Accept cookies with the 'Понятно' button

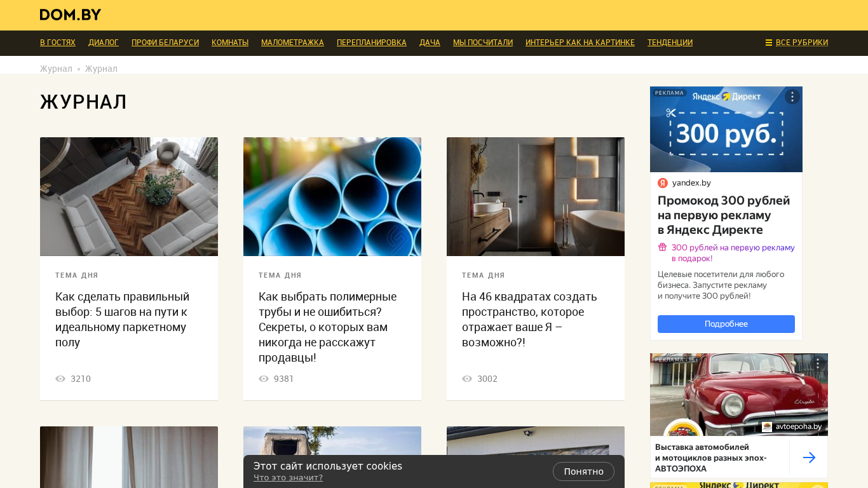(x=583, y=471)
